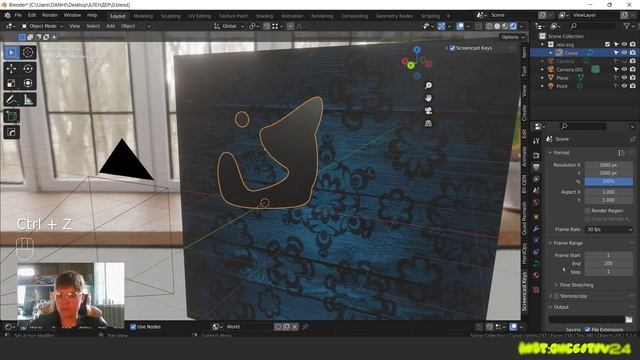Open the Edit menu
This screenshot has width=640, height=360.
click(32, 16)
